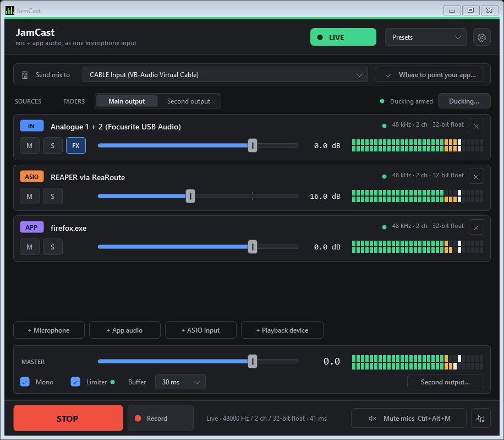Viewport: 504px width, 440px height.
Task: Click the speaker device icon beside Send mix to
Action: tap(25, 75)
